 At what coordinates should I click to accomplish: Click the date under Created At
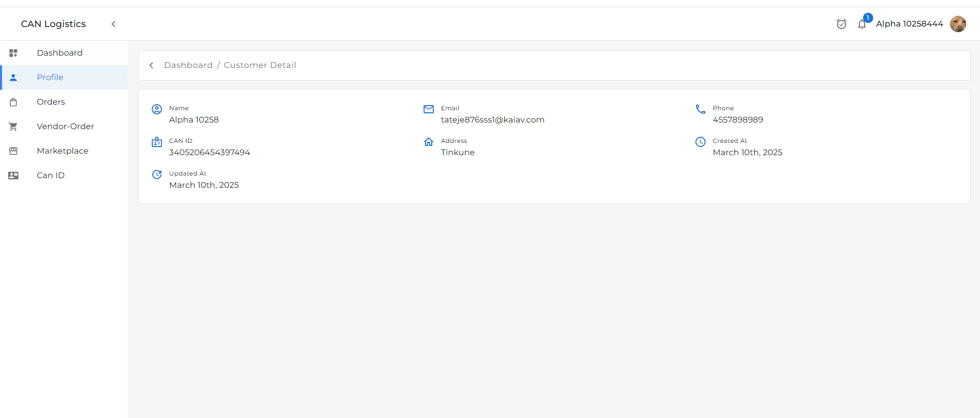[748, 153]
